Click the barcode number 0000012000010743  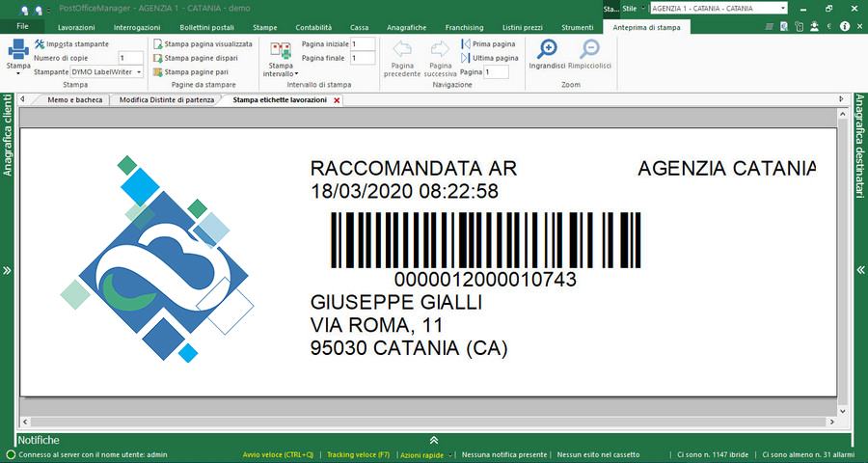pos(485,279)
